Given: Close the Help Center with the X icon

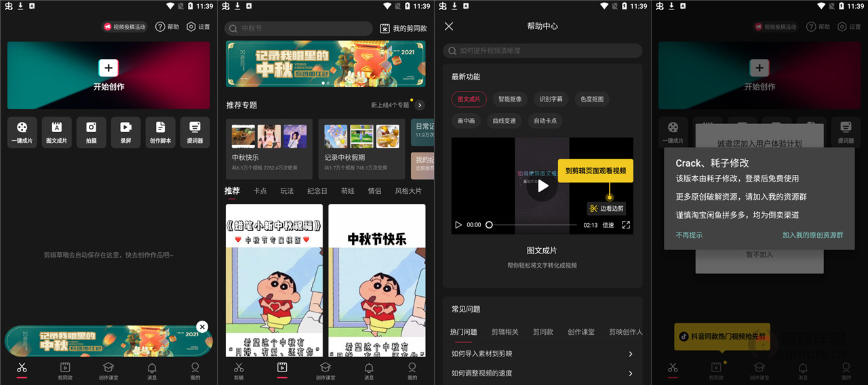Looking at the screenshot, I should tap(449, 26).
